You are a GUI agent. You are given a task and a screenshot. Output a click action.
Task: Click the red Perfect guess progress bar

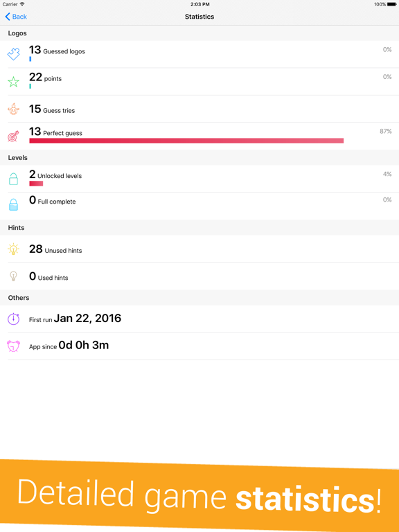(186, 141)
